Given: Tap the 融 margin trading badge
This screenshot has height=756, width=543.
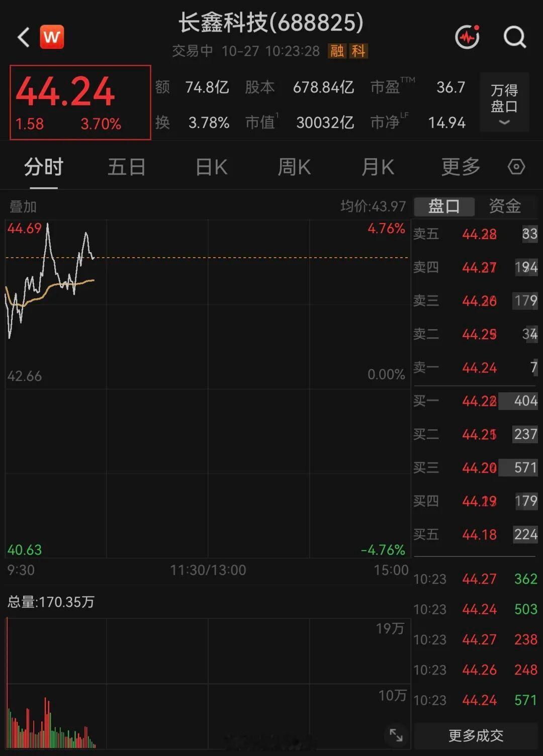Looking at the screenshot, I should coord(337,51).
